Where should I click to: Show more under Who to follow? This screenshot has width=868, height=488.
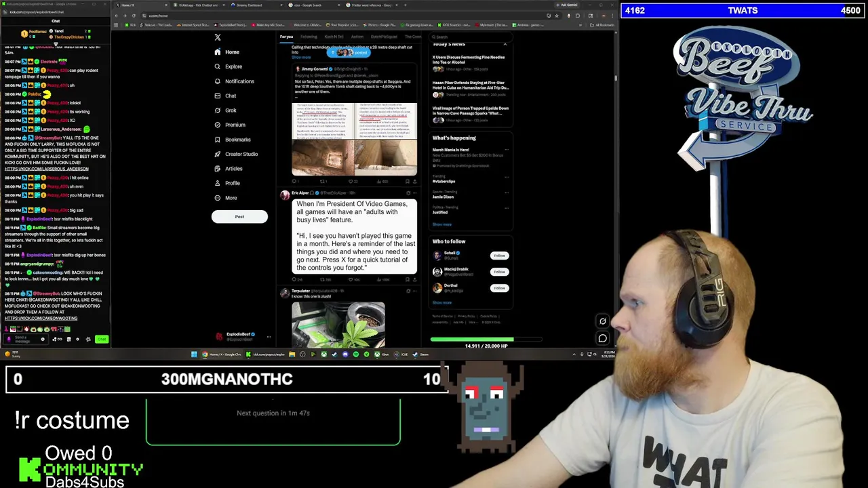click(x=441, y=303)
